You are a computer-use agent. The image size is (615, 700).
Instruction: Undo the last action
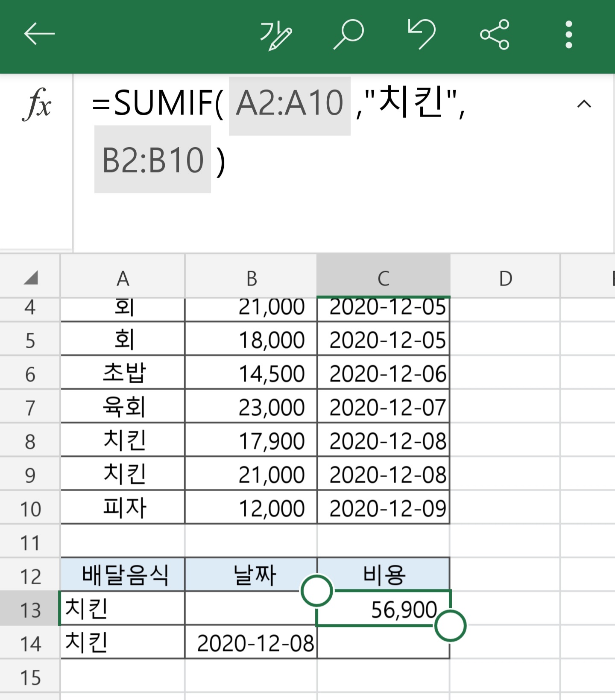422,34
